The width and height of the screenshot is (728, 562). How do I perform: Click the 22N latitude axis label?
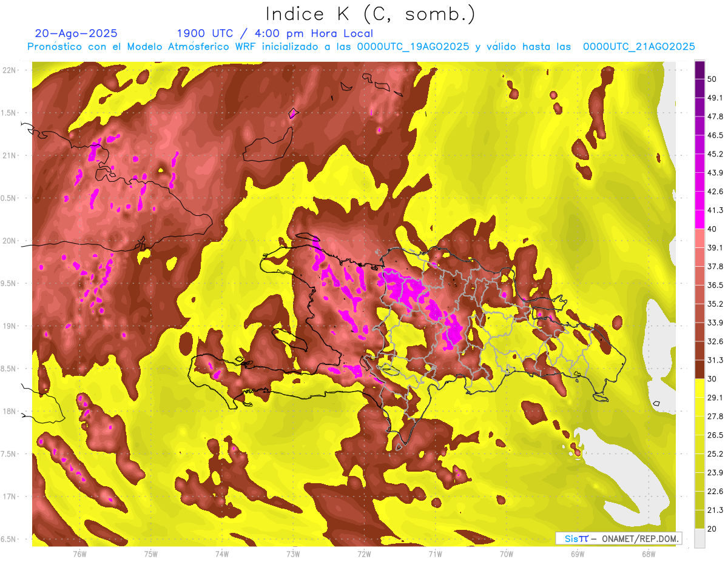click(9, 70)
